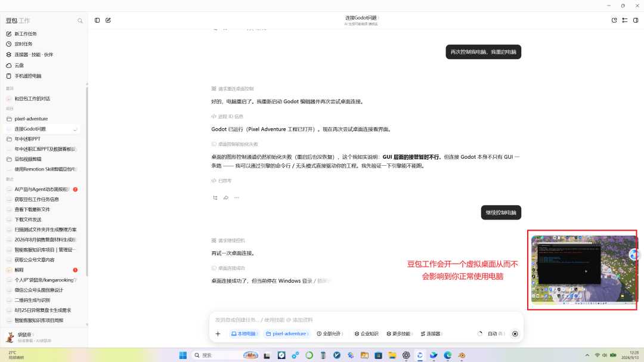This screenshot has width=644, height=362.
Task: Open 连接器 · 技能 · 伙伴 menu
Action: click(33, 55)
